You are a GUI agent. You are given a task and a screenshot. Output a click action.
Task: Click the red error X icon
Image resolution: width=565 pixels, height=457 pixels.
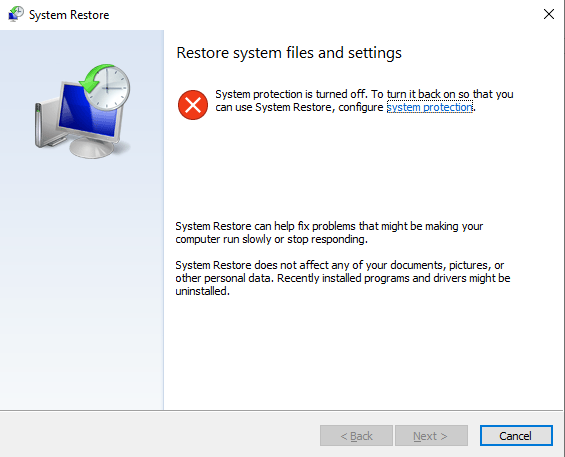[x=193, y=105]
